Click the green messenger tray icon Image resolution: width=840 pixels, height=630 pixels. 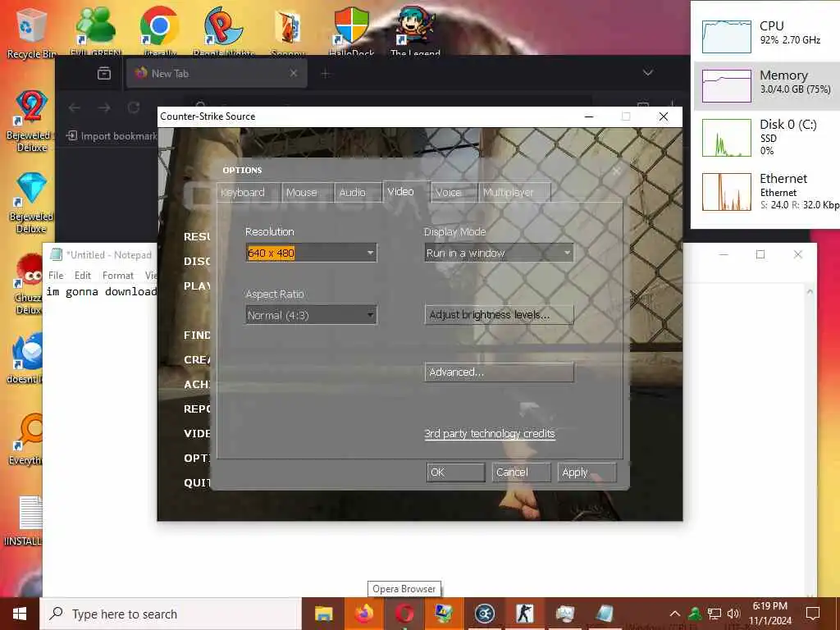pos(695,614)
